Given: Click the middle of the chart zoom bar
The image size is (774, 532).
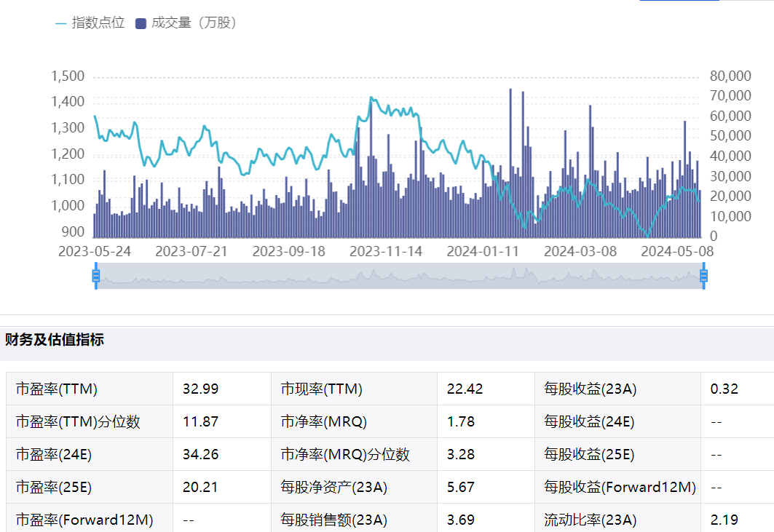Looking at the screenshot, I should (x=399, y=275).
